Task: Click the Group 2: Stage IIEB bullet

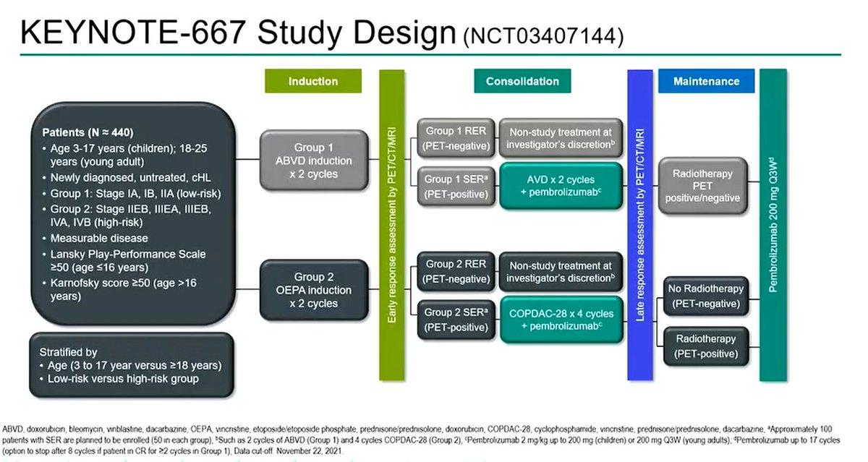Action: (126, 216)
